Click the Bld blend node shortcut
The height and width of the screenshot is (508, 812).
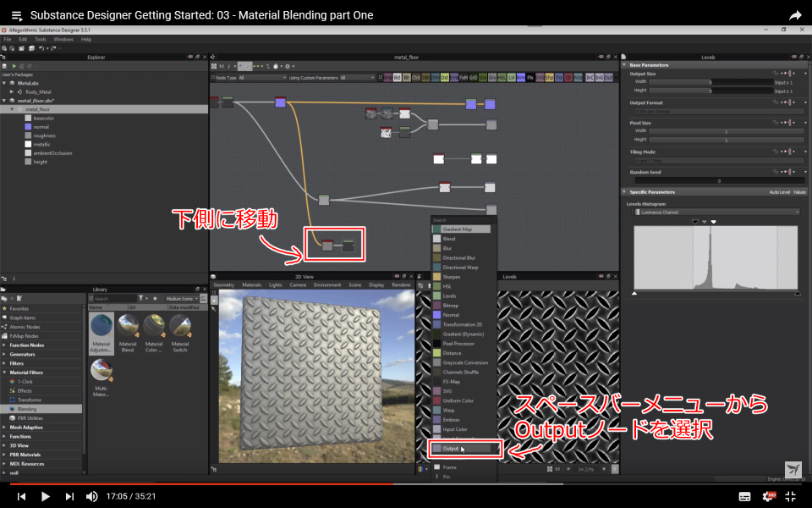(x=398, y=78)
